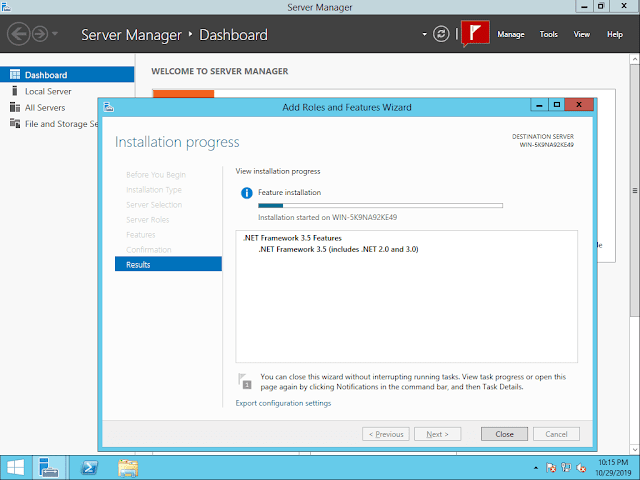This screenshot has width=640, height=480.
Task: Go forward using the forward arrow
Action: point(40,34)
